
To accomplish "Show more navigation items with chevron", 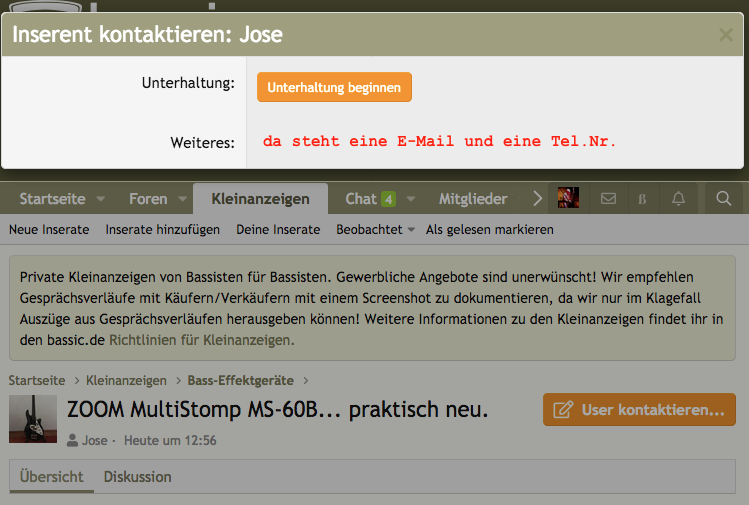I will point(537,198).
